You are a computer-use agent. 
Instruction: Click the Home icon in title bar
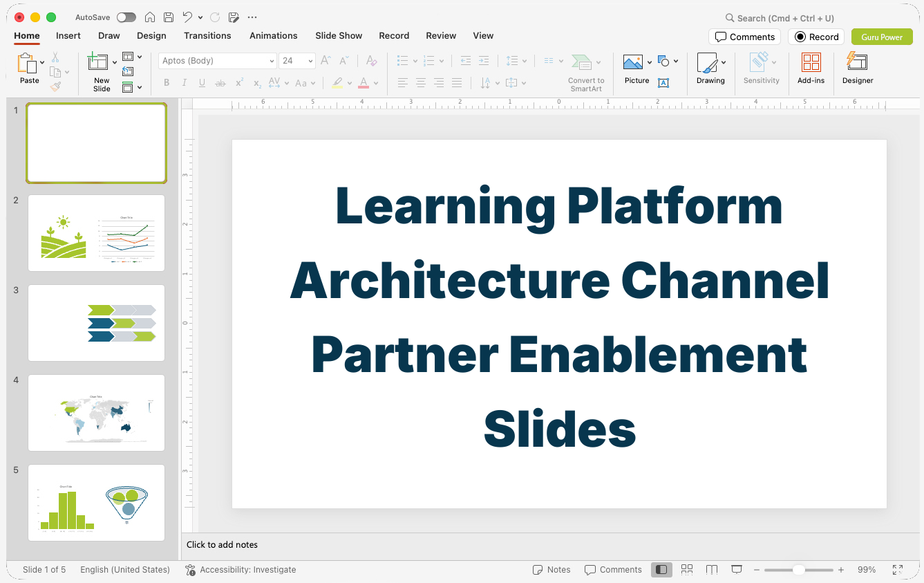[x=150, y=17]
